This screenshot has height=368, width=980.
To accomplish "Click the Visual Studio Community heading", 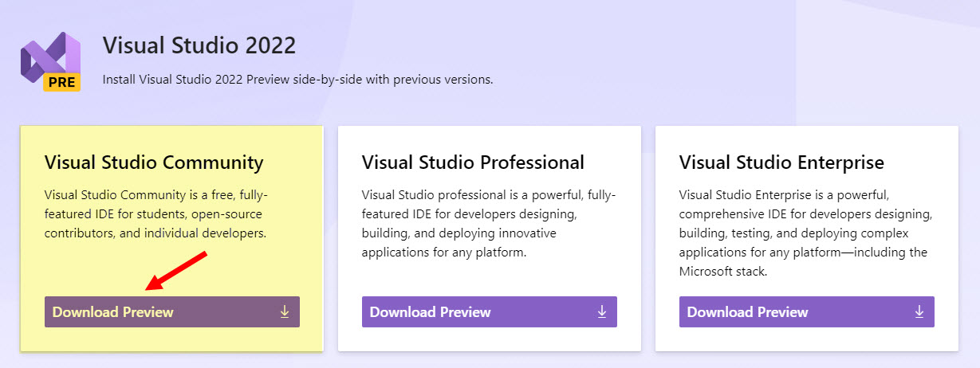I will (154, 163).
